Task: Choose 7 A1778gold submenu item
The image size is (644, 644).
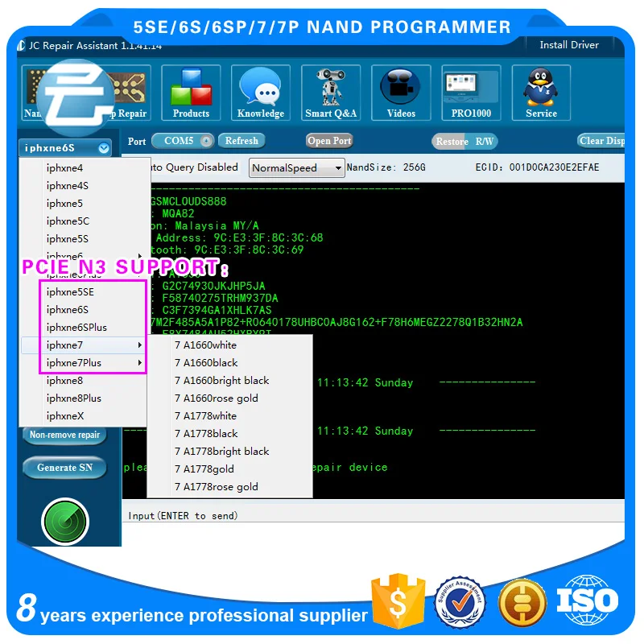Action: (230, 469)
